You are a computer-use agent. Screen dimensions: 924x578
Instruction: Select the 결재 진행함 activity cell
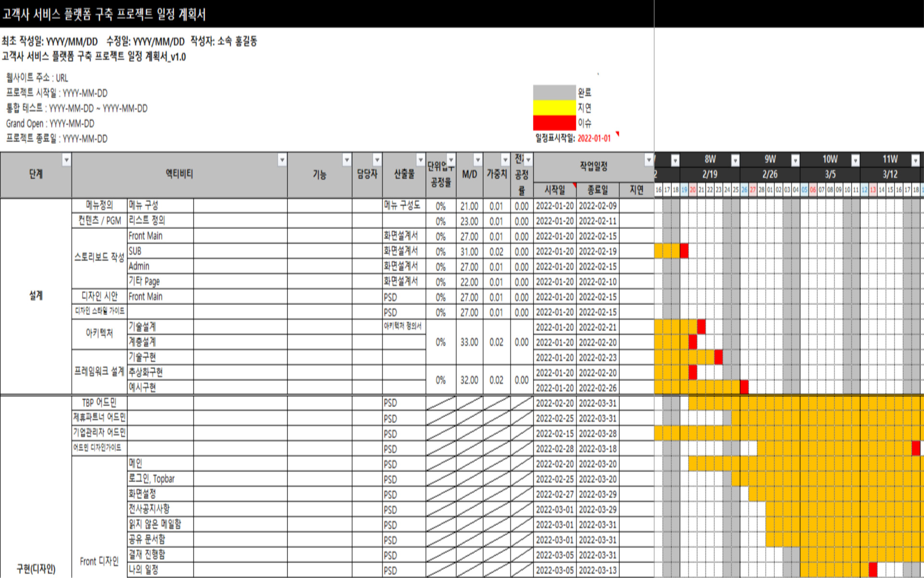click(160, 554)
